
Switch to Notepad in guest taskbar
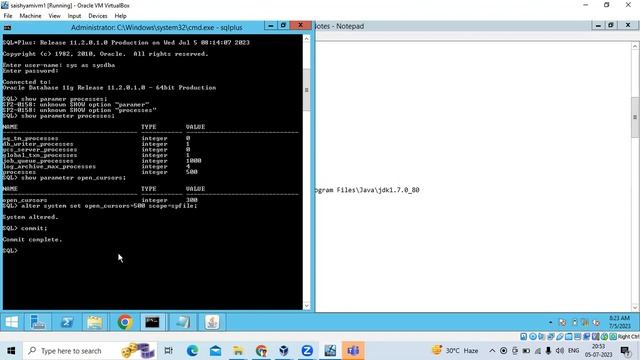coord(182,322)
